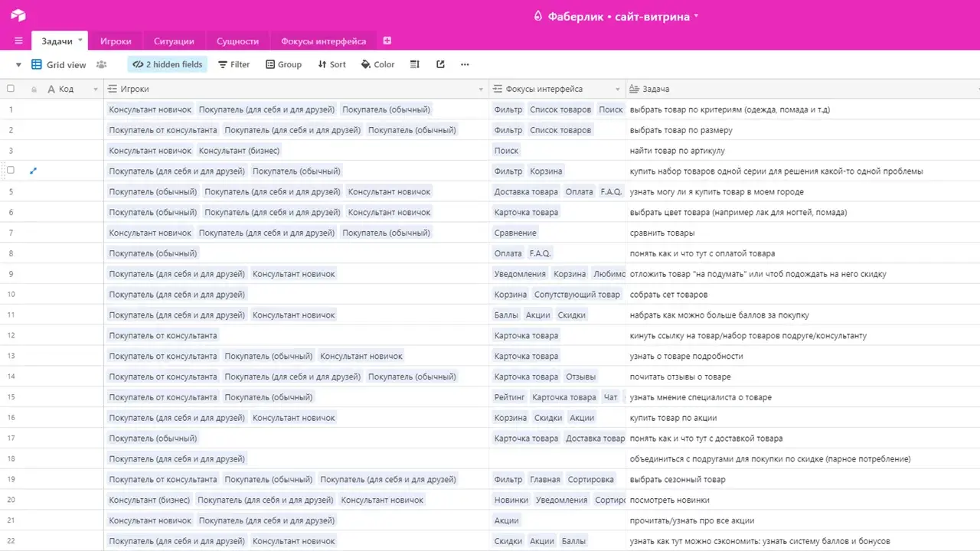Click the Grid view name
Viewport: 980px width, 551px height.
click(x=67, y=65)
